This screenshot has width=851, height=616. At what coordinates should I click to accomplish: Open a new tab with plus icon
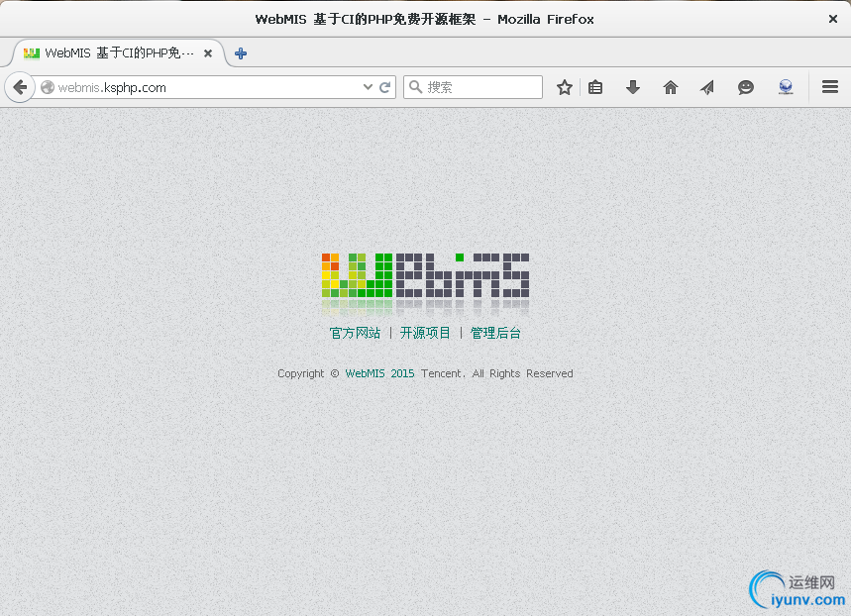pos(241,53)
